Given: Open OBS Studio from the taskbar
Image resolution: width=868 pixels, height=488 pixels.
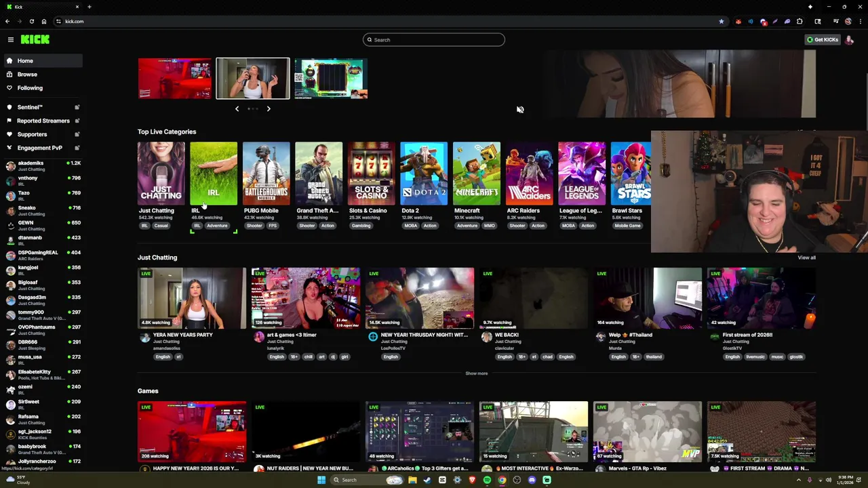Looking at the screenshot, I should (x=517, y=480).
